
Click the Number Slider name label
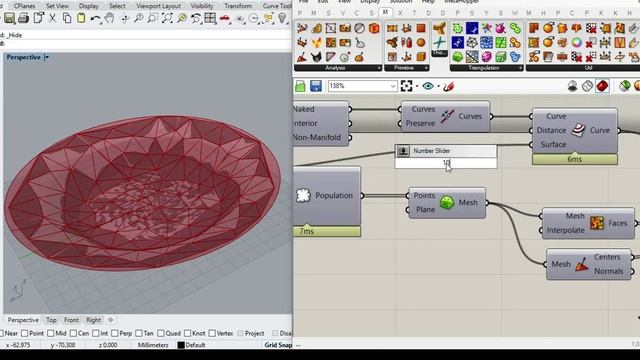pos(431,151)
